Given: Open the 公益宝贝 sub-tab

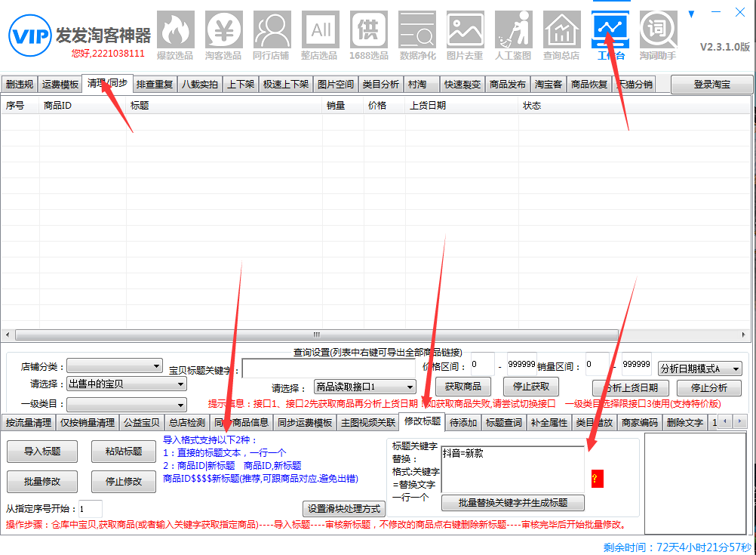Looking at the screenshot, I should (141, 423).
